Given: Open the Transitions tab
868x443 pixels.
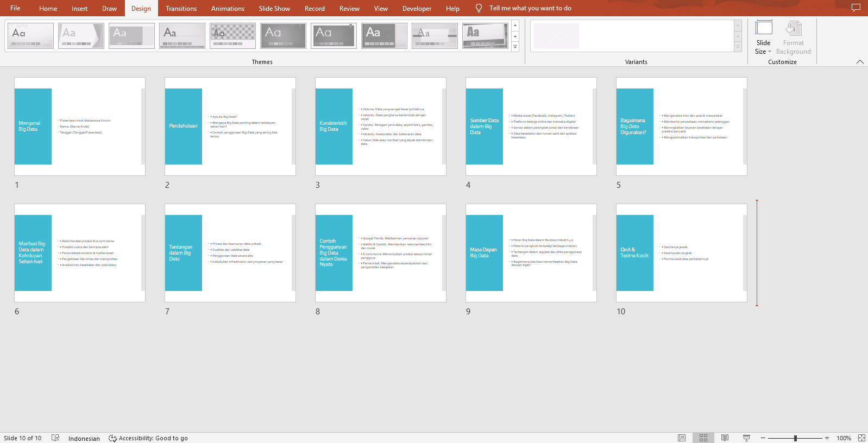Looking at the screenshot, I should tap(181, 9).
